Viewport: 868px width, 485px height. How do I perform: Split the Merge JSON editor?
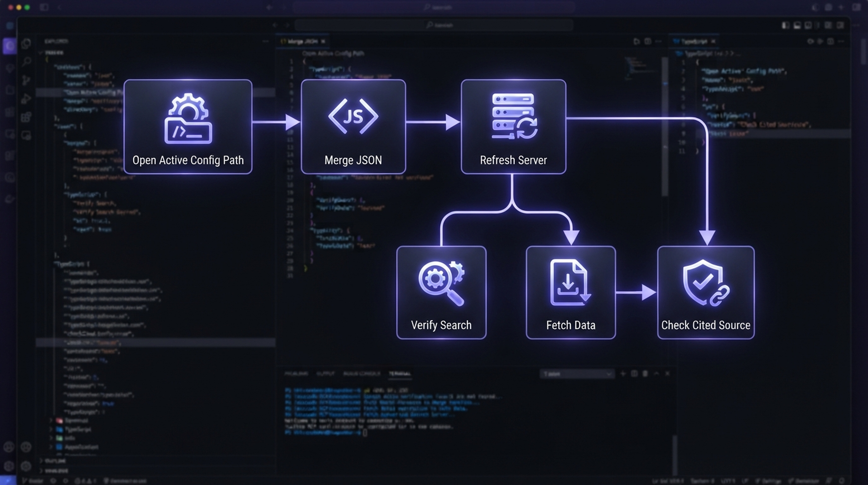tap(648, 41)
